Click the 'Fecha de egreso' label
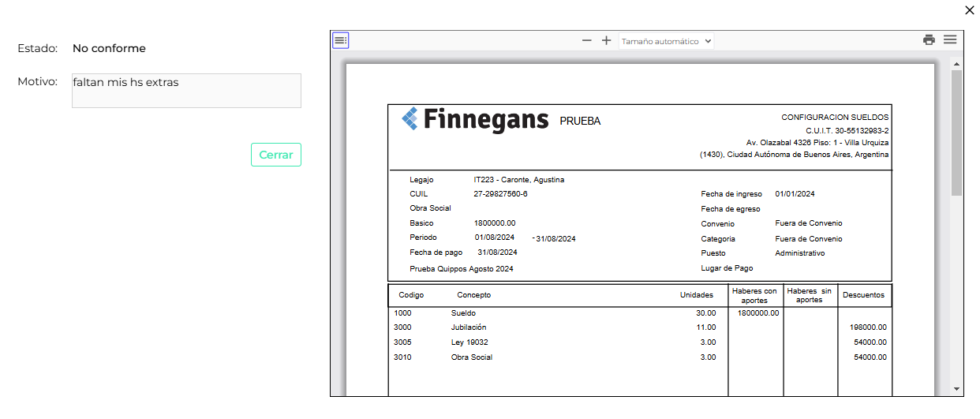The image size is (980, 419). coord(731,209)
